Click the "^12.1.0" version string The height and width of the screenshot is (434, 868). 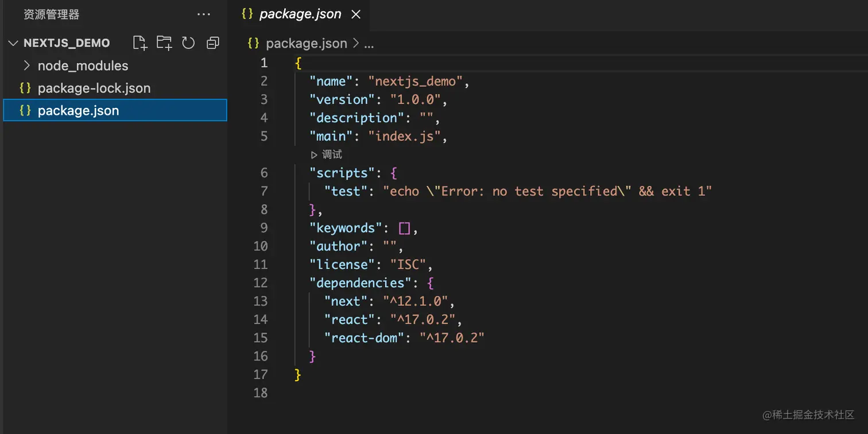pyautogui.click(x=416, y=301)
